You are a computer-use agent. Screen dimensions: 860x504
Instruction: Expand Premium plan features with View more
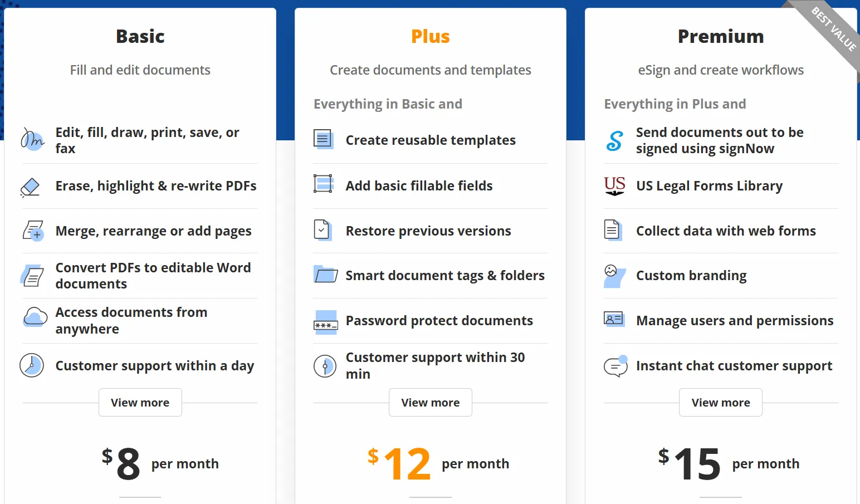[720, 403]
